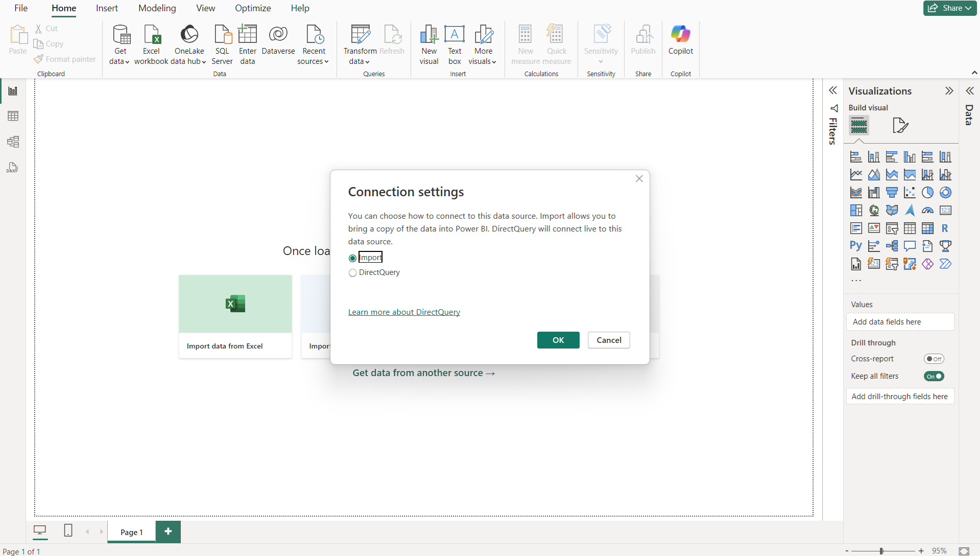Adjust the zoom slider handle

(881, 551)
